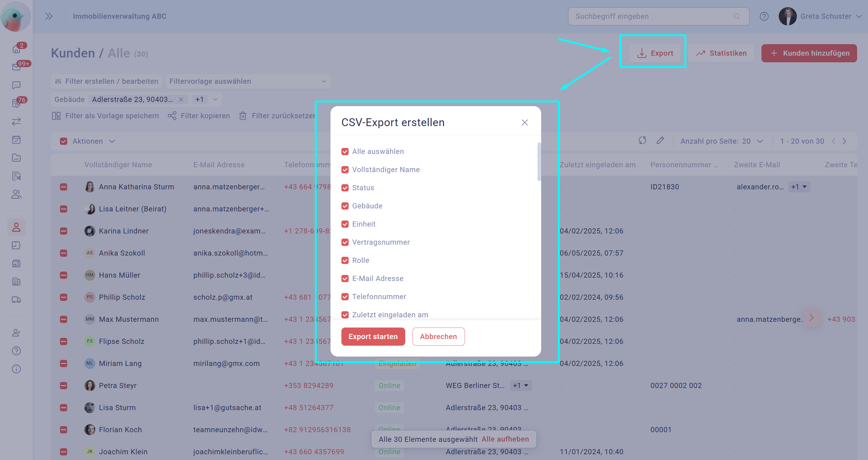Image resolution: width=868 pixels, height=460 pixels.
Task: Click the refresh icon above the table
Action: pos(642,140)
